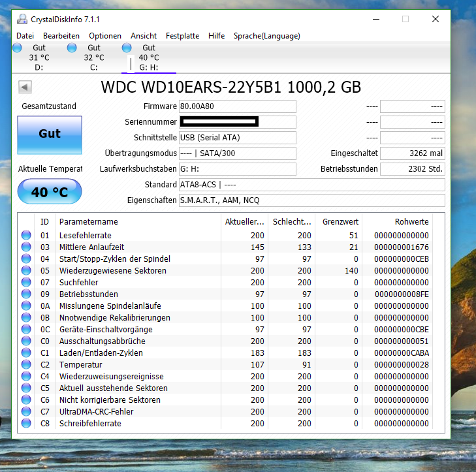Click raw value 000000001676

tap(402, 247)
